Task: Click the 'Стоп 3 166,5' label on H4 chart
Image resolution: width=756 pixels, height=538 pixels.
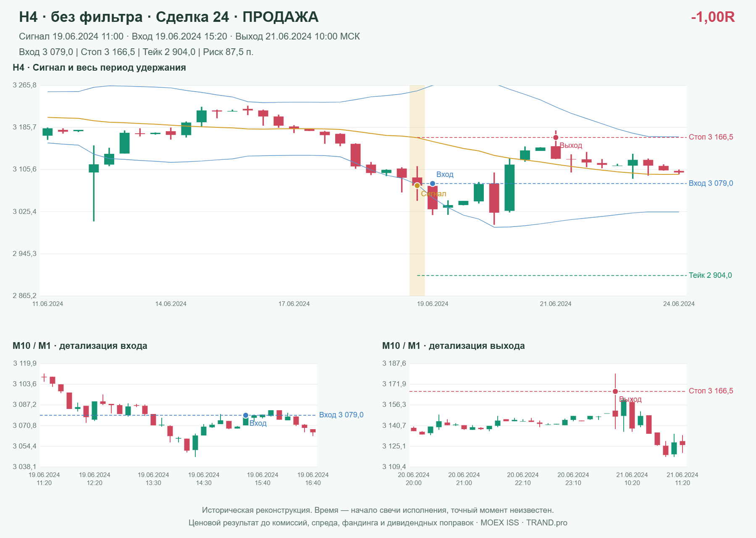Action: 711,137
